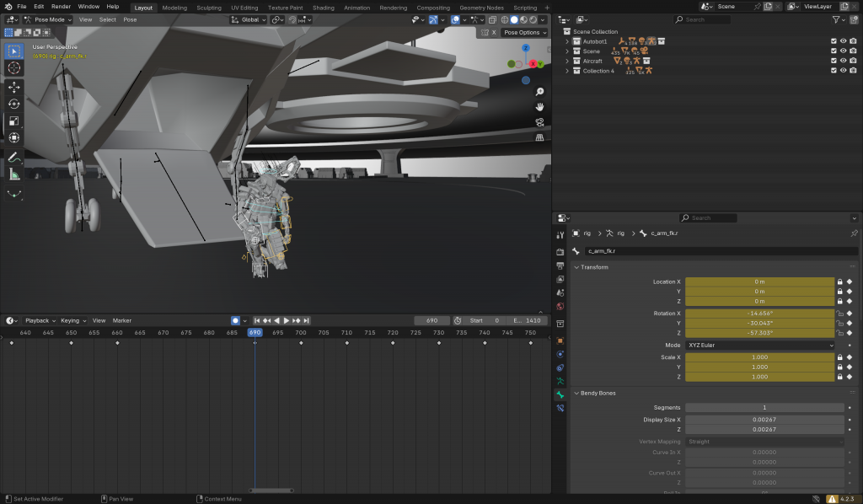Toggle the camera view icon
Viewport: 863px width, 504px height.
[x=539, y=121]
